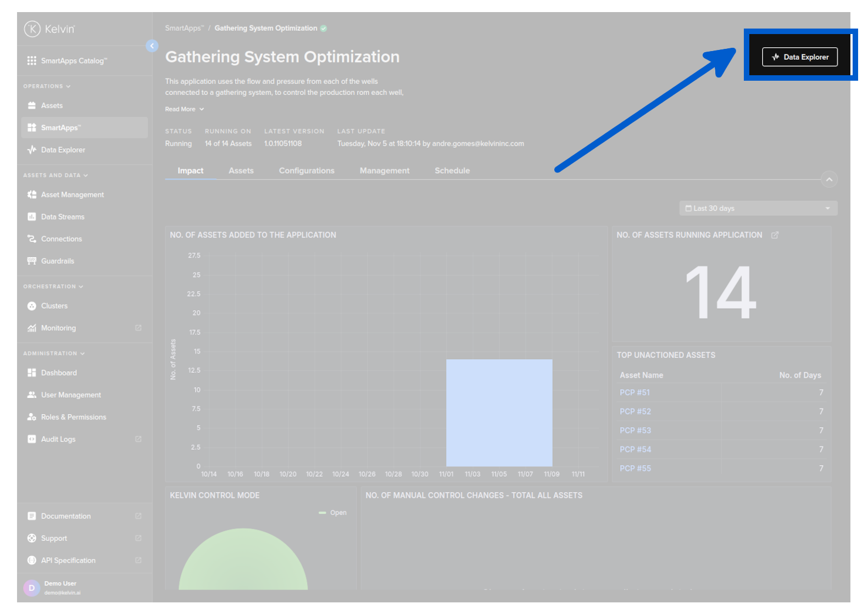868x615 pixels.
Task: Switch to the Configurations tab
Action: pyautogui.click(x=307, y=171)
